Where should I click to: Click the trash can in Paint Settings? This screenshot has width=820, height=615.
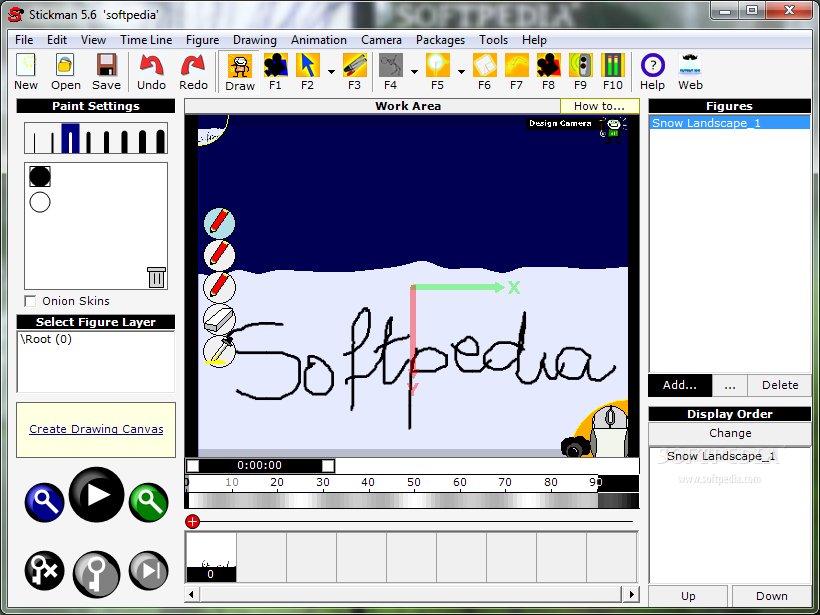[x=156, y=277]
